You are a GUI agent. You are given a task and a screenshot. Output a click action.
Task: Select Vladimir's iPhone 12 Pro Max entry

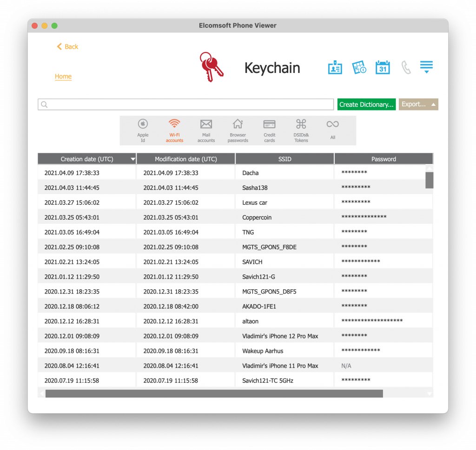coord(280,336)
